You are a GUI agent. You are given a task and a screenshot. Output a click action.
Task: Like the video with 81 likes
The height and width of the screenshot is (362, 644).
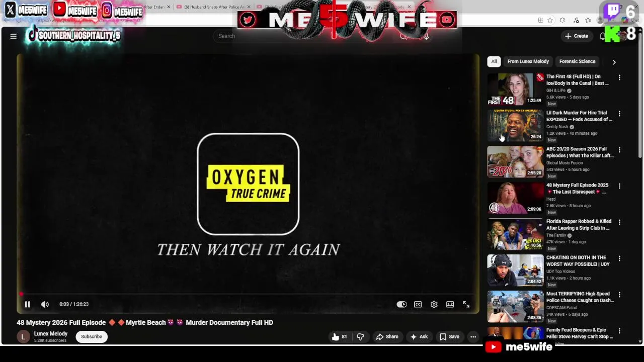pyautogui.click(x=340, y=337)
